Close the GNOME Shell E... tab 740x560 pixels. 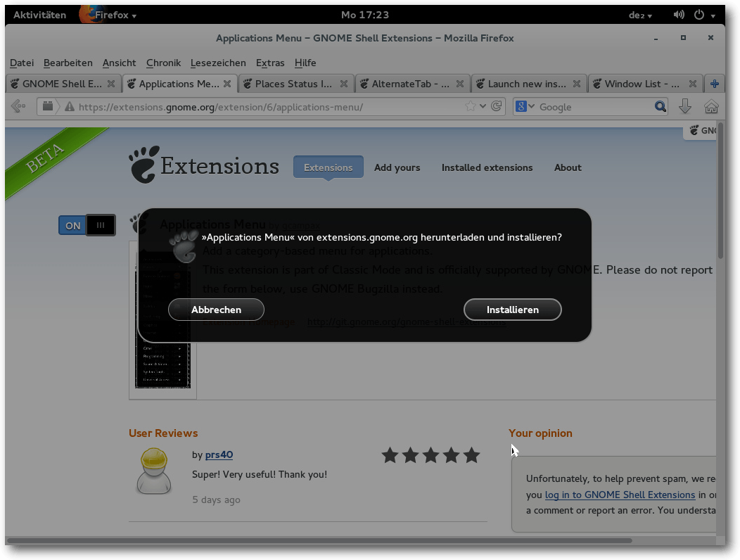pyautogui.click(x=111, y=84)
